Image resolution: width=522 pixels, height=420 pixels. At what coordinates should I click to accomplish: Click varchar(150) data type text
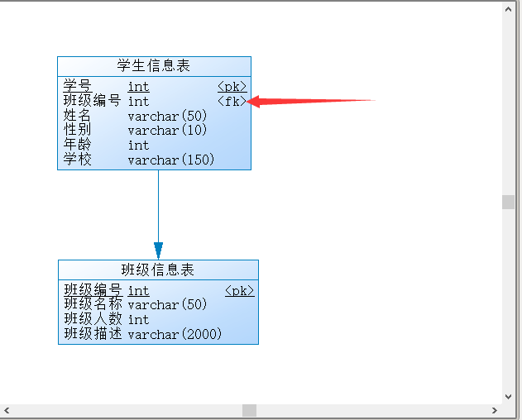(171, 160)
